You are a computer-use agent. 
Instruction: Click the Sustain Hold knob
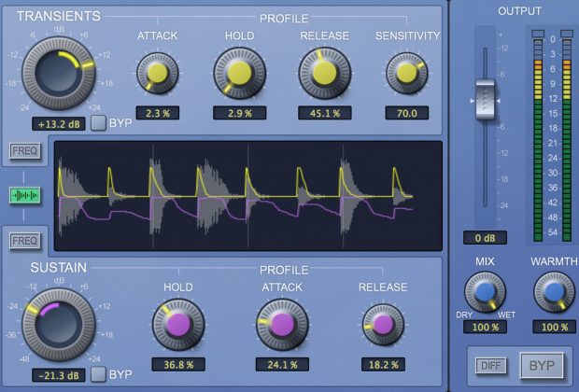178,325
